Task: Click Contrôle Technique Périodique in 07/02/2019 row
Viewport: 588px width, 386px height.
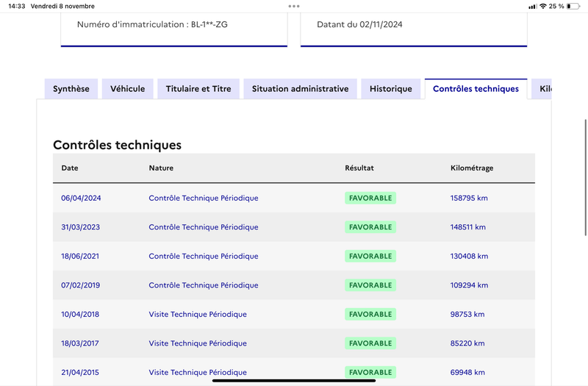Action: 204,285
